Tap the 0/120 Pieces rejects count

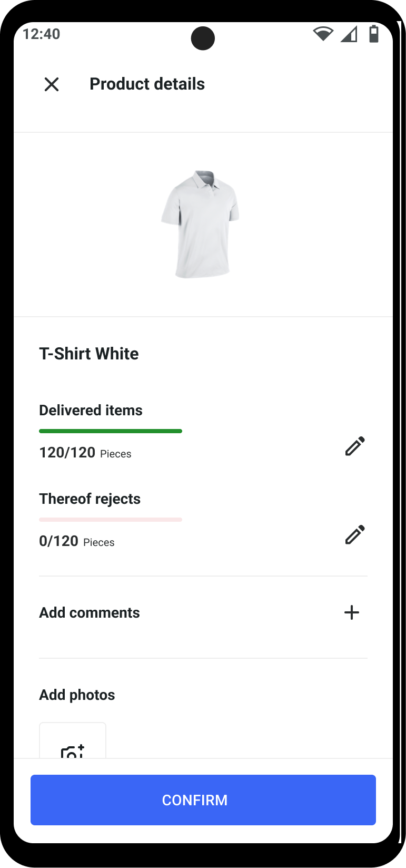click(77, 541)
